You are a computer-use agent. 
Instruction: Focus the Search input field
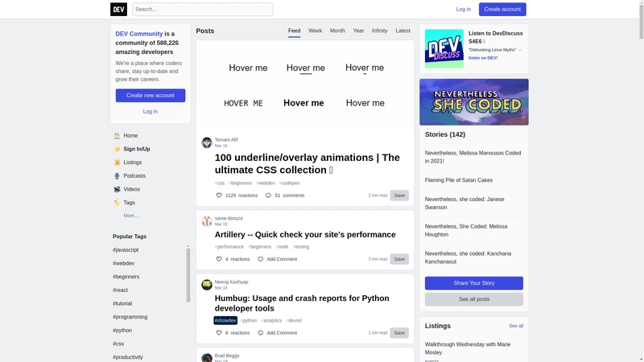pyautogui.click(x=203, y=9)
